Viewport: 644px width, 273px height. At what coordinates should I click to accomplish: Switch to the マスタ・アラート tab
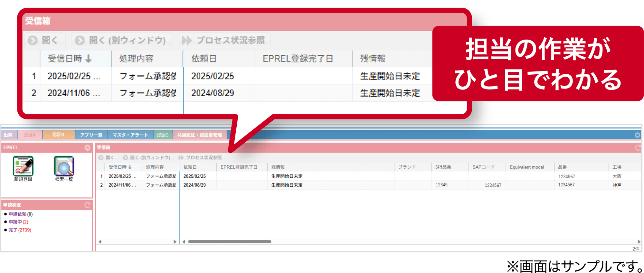coord(130,135)
